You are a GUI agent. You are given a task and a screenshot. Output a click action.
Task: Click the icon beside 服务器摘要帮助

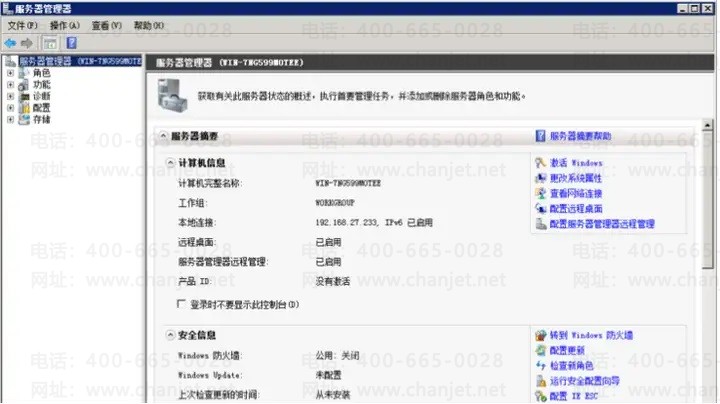pyautogui.click(x=540, y=136)
